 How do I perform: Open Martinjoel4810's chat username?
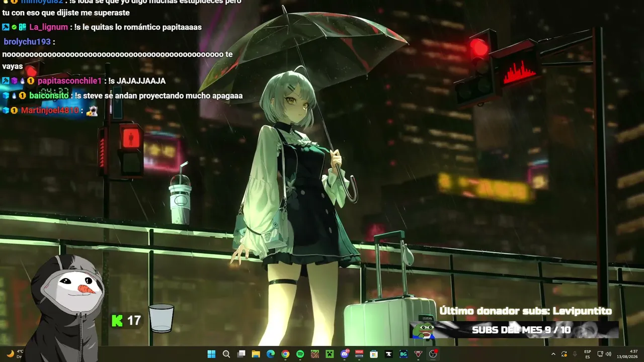[x=50, y=110]
